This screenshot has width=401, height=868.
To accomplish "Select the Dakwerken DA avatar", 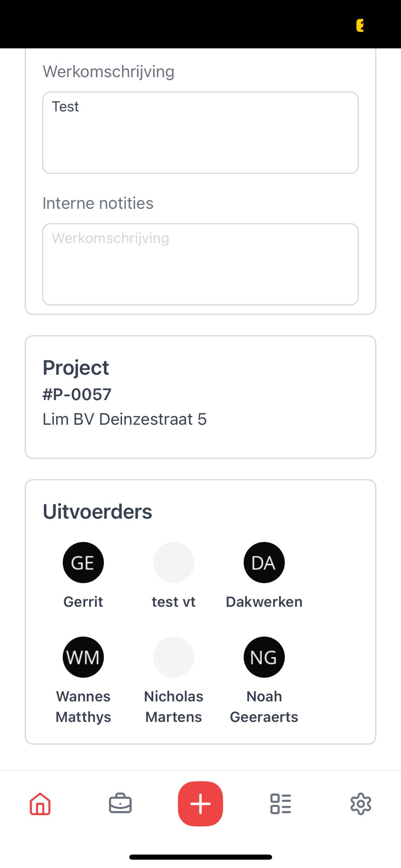I will pos(264,562).
